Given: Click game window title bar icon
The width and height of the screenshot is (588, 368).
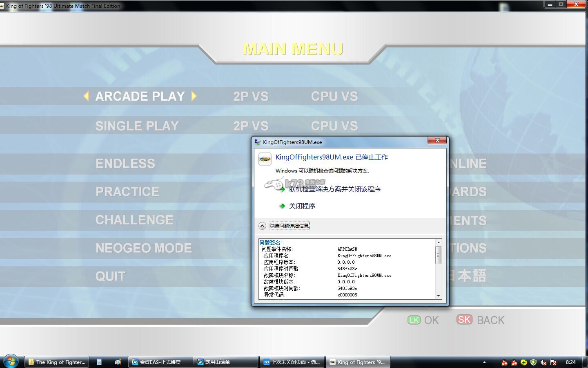Looking at the screenshot, I should tap(2, 6).
